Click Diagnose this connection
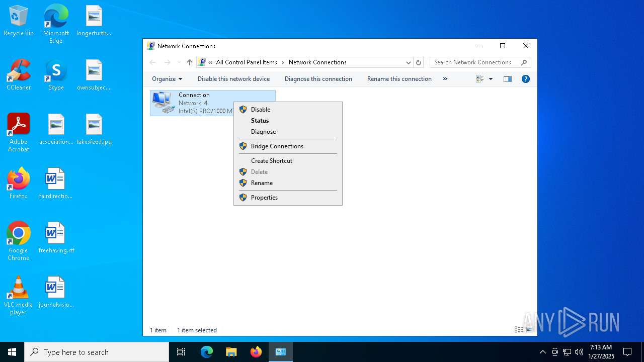The width and height of the screenshot is (644, 362). point(318,79)
